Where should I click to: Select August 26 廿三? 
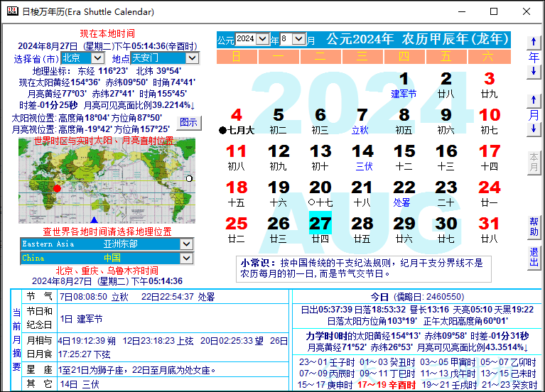(278, 229)
